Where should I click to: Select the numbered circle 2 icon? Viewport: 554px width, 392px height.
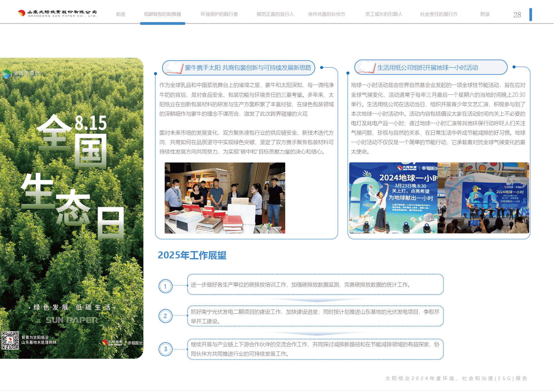click(x=165, y=316)
